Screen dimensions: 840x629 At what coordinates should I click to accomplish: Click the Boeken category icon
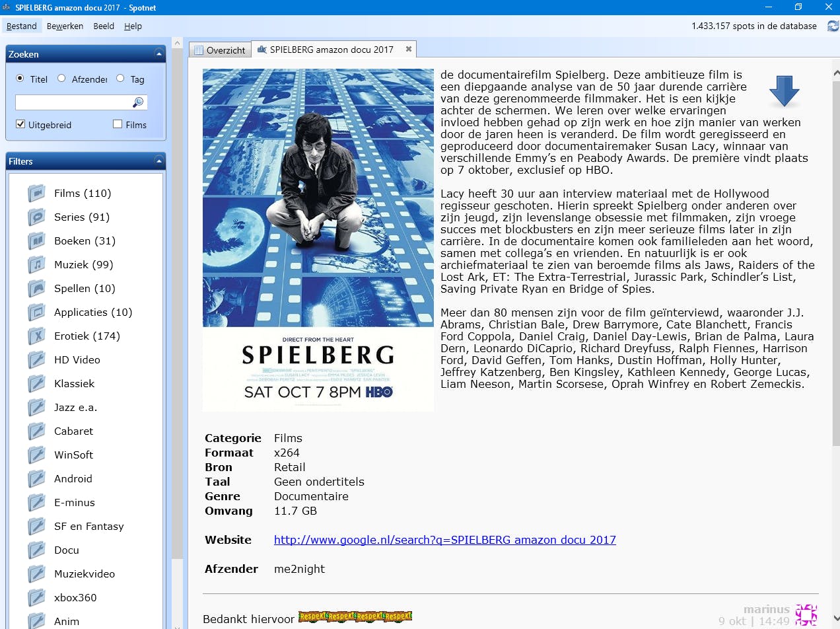coord(38,240)
